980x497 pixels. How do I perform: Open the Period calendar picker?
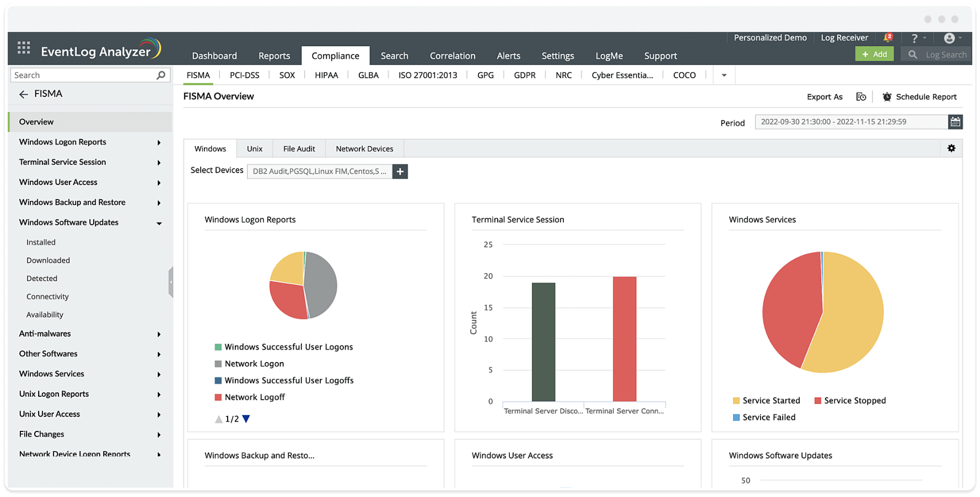click(x=955, y=122)
